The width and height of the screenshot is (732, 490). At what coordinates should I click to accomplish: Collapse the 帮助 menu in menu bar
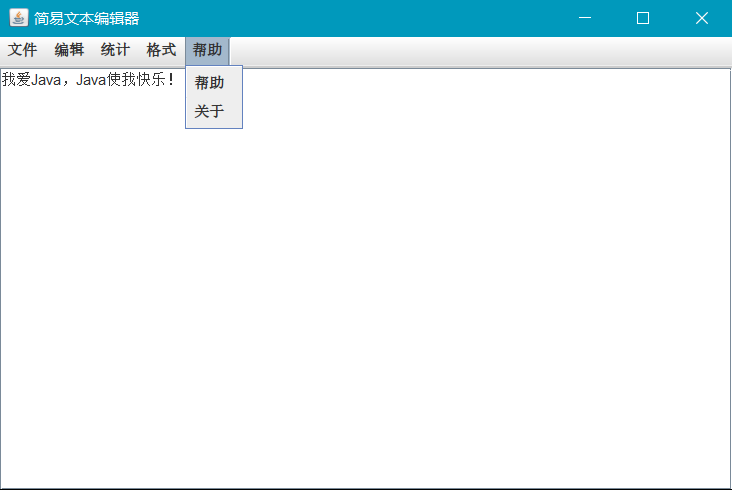pos(207,50)
